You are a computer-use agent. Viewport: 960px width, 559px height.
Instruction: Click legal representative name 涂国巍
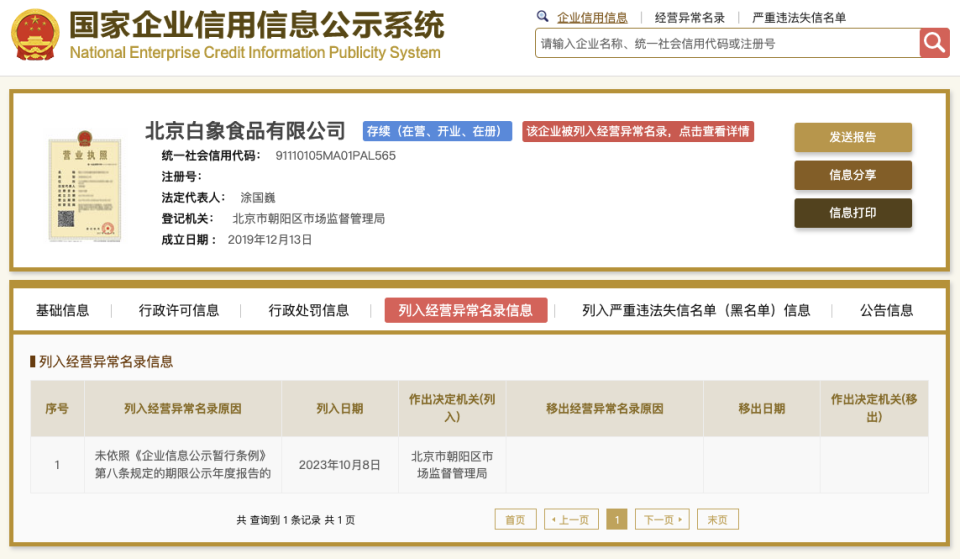click(x=258, y=197)
